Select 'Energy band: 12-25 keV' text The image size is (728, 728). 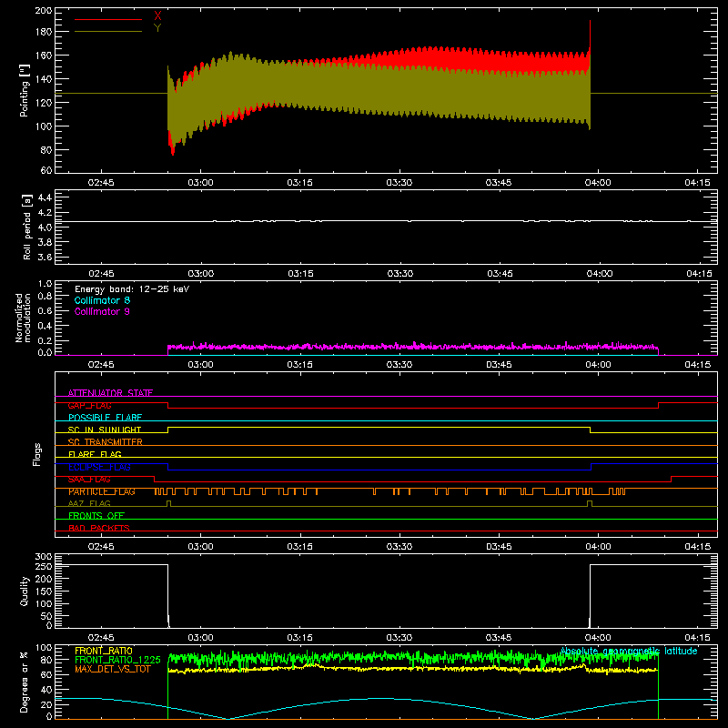(132, 289)
